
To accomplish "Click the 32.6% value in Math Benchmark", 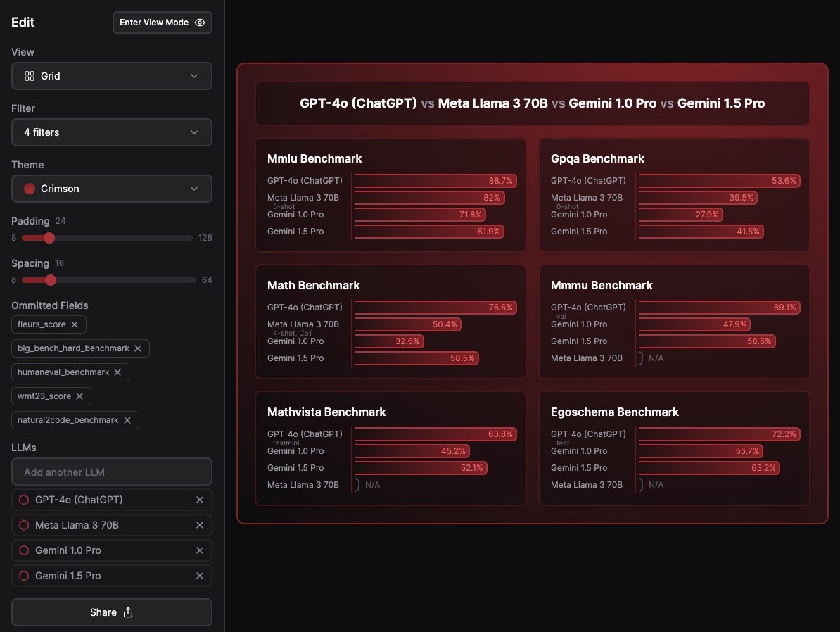I will (x=407, y=341).
